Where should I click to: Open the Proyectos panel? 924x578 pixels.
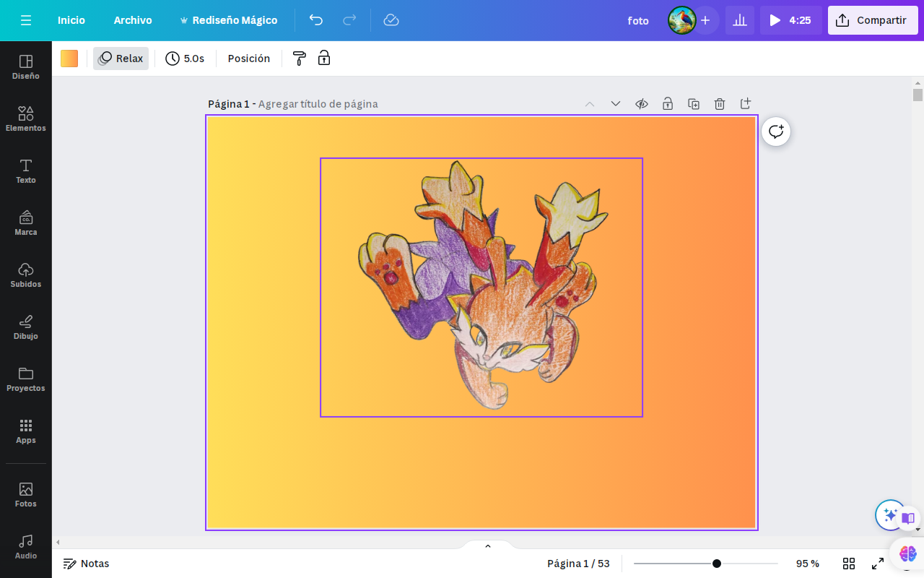pyautogui.click(x=26, y=379)
